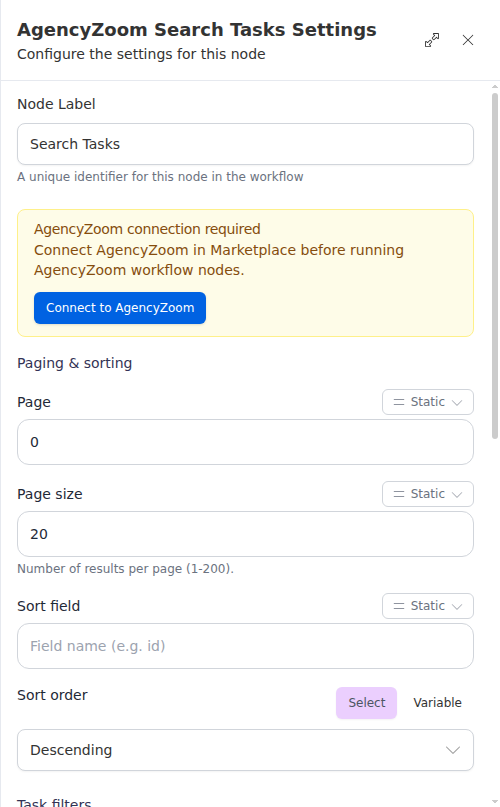This screenshot has width=500, height=807.
Task: Focus the Page size input field
Action: coord(245,534)
